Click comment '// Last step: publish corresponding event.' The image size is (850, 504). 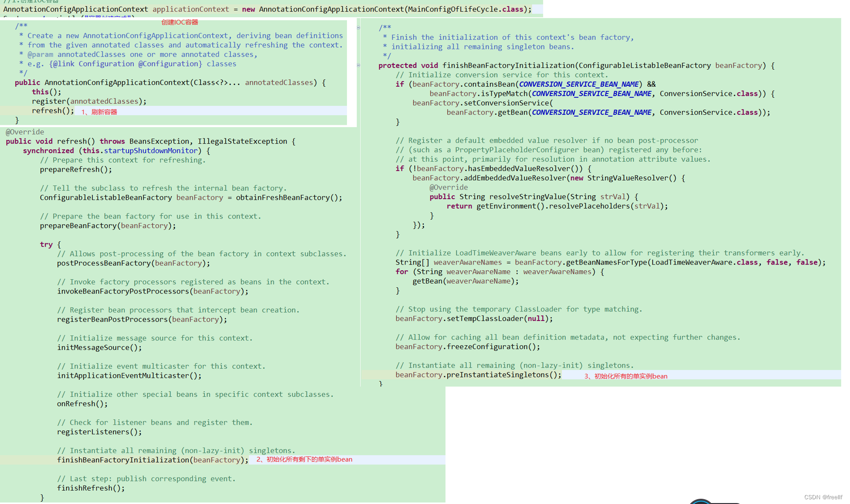click(x=146, y=478)
